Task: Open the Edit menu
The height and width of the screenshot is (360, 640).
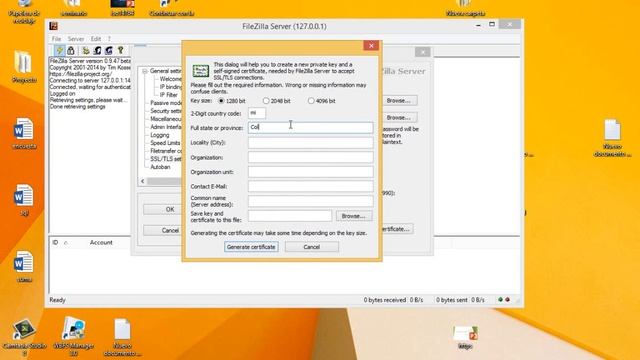Action: 96,39
